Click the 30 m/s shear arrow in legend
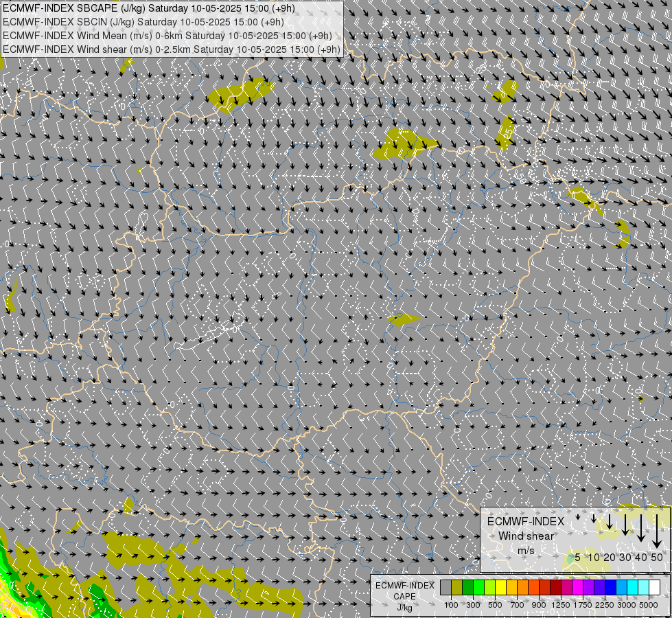 pos(625,525)
